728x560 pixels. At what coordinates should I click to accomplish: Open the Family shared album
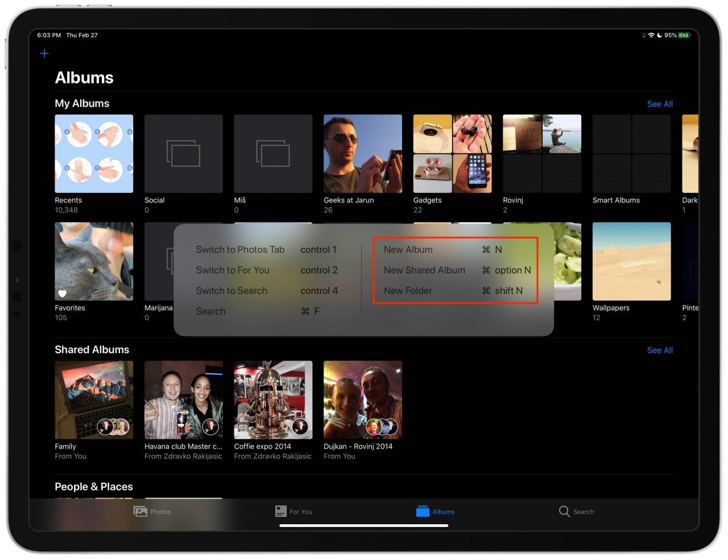click(94, 400)
